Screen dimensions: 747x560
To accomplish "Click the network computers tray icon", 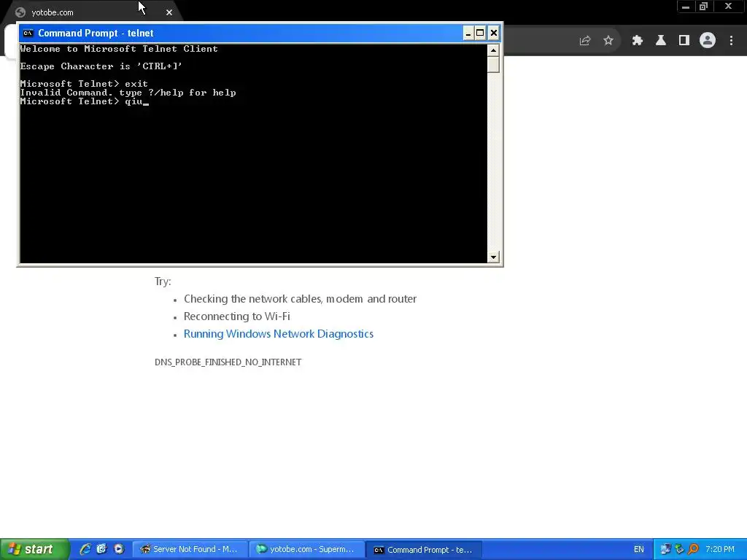I will pyautogui.click(x=665, y=550).
